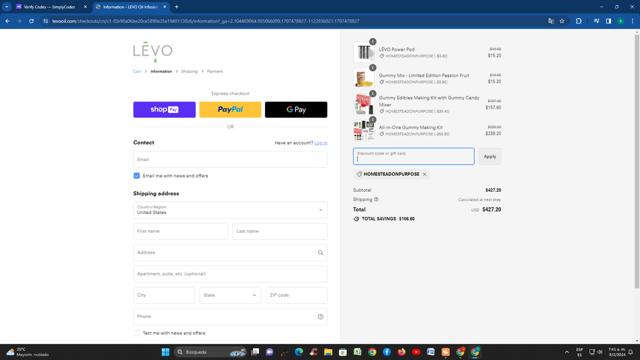Image resolution: width=640 pixels, height=360 pixels.
Task: Go to Cart breadcrumb link
Action: (137, 71)
